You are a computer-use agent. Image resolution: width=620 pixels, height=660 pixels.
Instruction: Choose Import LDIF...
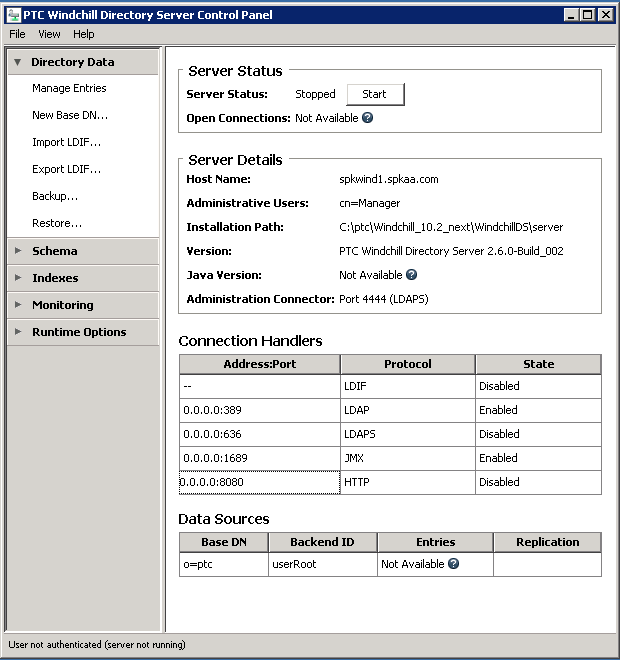(x=67, y=142)
